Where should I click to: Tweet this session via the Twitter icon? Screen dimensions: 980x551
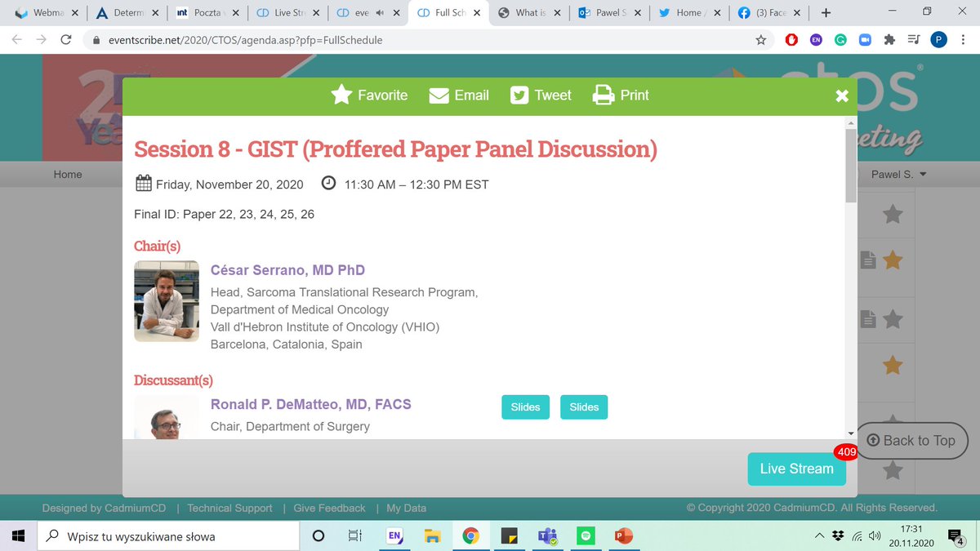519,95
